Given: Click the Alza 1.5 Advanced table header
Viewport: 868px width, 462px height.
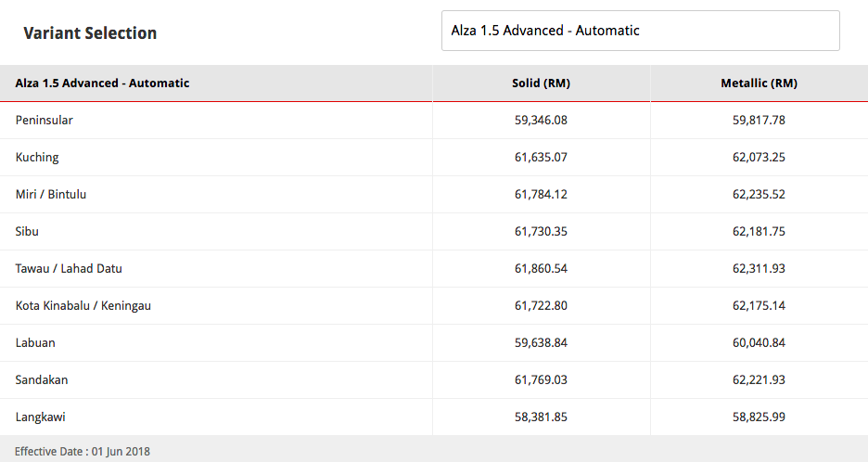Looking at the screenshot, I should tap(102, 83).
